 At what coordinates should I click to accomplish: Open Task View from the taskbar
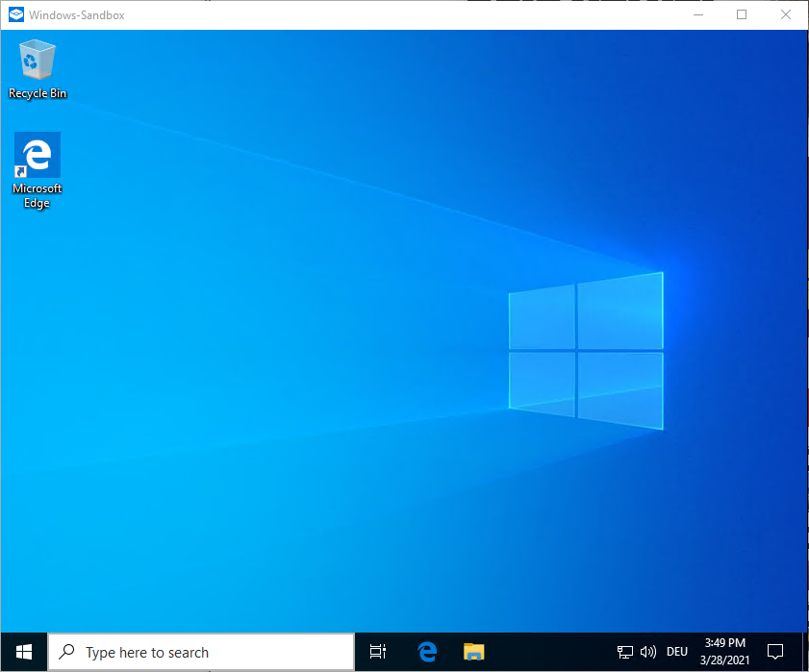pyautogui.click(x=378, y=652)
